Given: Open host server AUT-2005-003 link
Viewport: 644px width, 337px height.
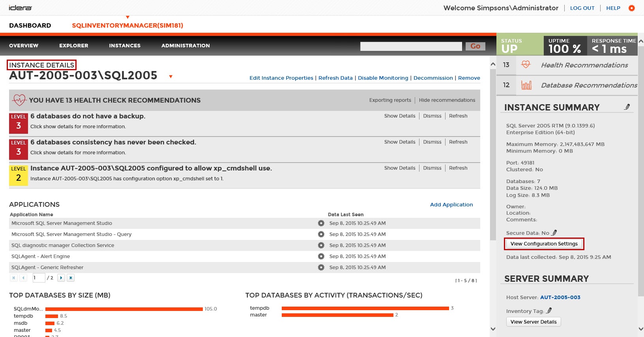Looking at the screenshot, I should click(x=560, y=298).
